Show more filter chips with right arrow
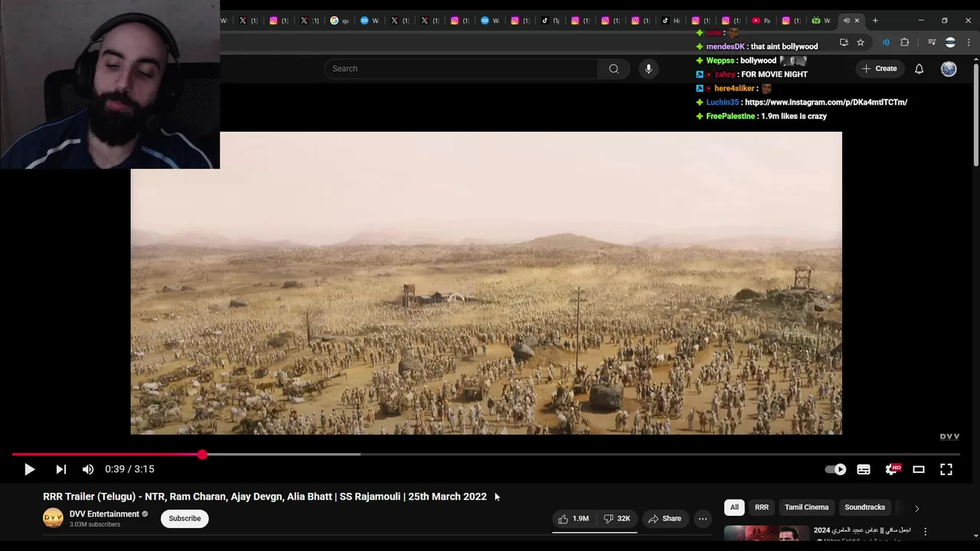Viewport: 980px width, 551px height. pyautogui.click(x=916, y=508)
